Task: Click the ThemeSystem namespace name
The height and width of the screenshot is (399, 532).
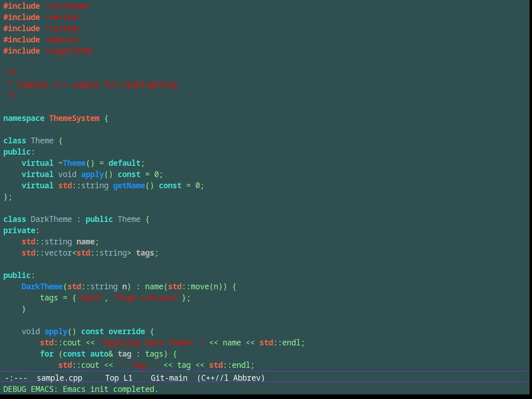Action: click(74, 118)
